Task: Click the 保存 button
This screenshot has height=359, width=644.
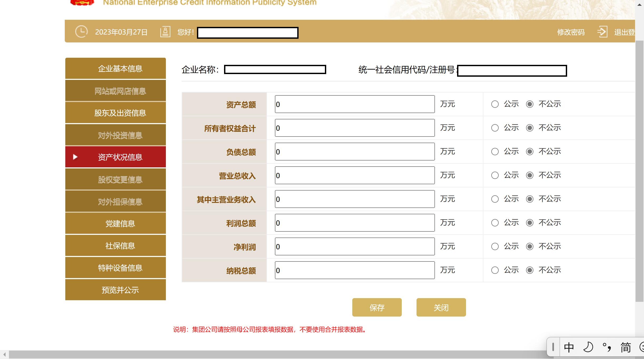Action: click(x=377, y=307)
